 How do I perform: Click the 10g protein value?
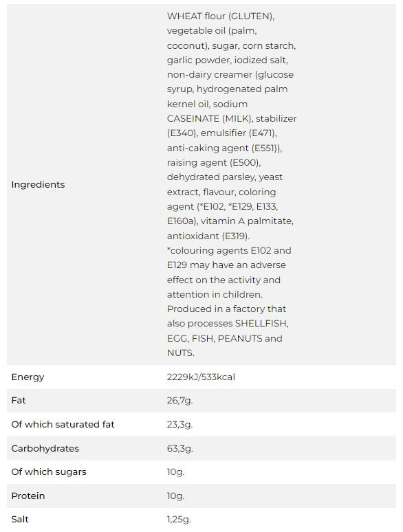tap(175, 496)
